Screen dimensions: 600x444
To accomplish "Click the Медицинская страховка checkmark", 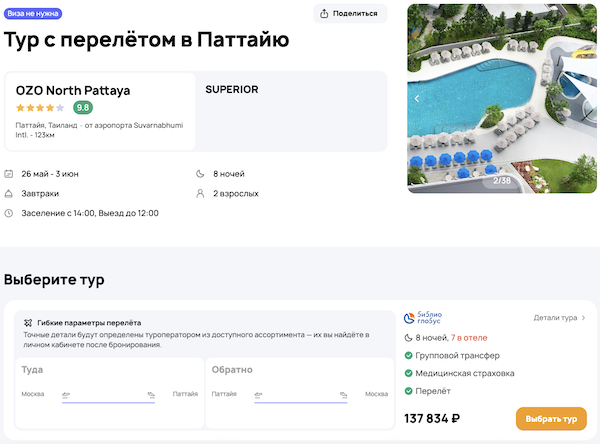I will pos(409,373).
